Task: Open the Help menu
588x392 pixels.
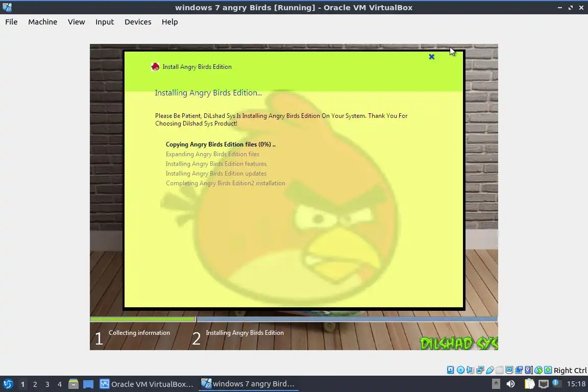Action: [x=170, y=22]
